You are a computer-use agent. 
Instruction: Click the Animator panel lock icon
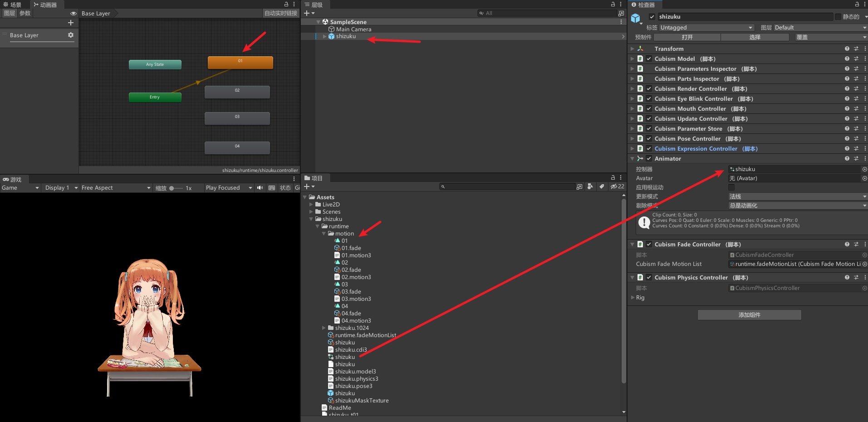click(286, 4)
